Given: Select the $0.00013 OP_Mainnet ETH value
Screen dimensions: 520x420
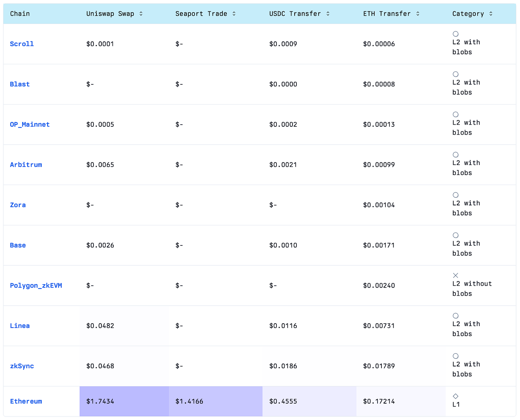Looking at the screenshot, I should [x=379, y=125].
